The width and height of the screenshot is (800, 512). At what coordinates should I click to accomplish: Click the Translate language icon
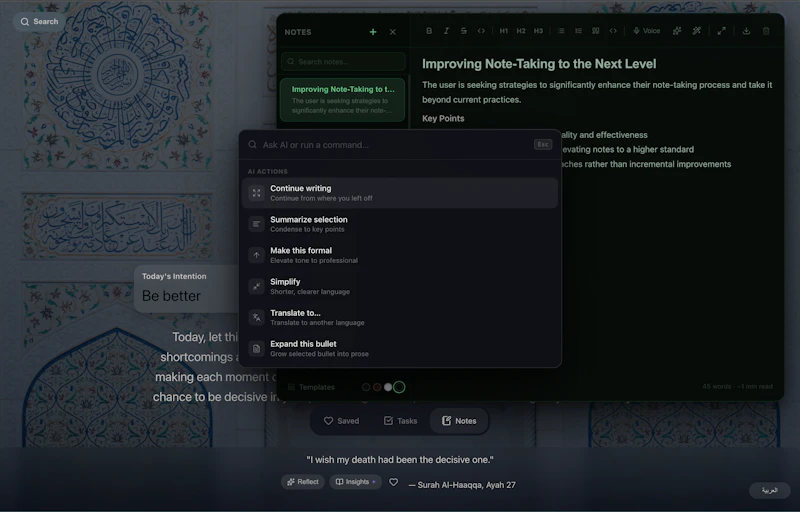click(257, 317)
